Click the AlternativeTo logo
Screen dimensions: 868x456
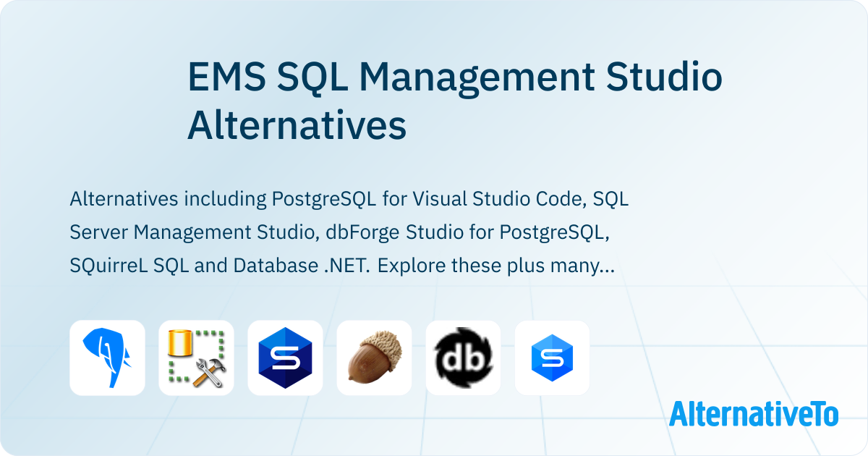(x=754, y=413)
